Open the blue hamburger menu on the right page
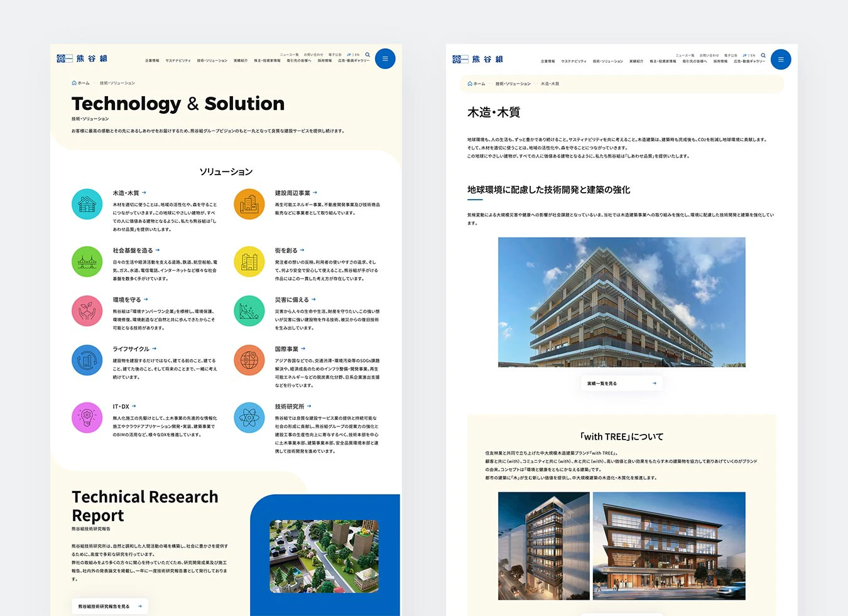Image resolution: width=848 pixels, height=616 pixels. click(x=781, y=59)
